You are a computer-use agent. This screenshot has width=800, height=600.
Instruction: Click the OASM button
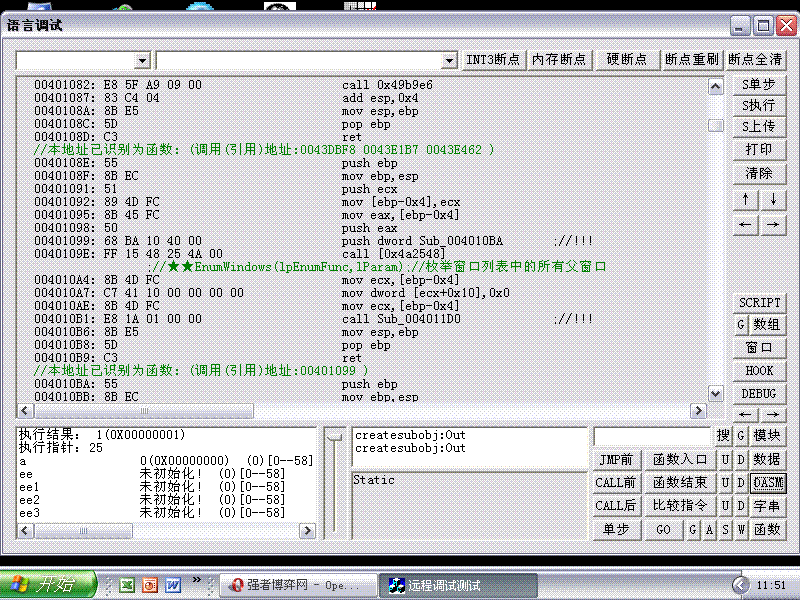tap(768, 483)
